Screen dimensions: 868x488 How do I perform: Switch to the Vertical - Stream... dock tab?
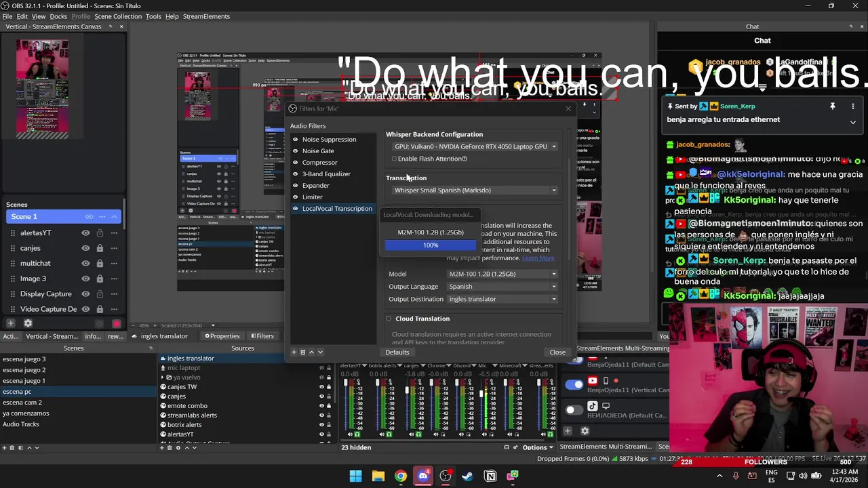coord(52,336)
